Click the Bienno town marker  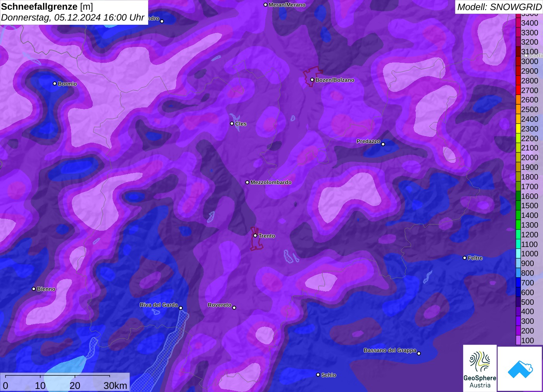[34, 289]
